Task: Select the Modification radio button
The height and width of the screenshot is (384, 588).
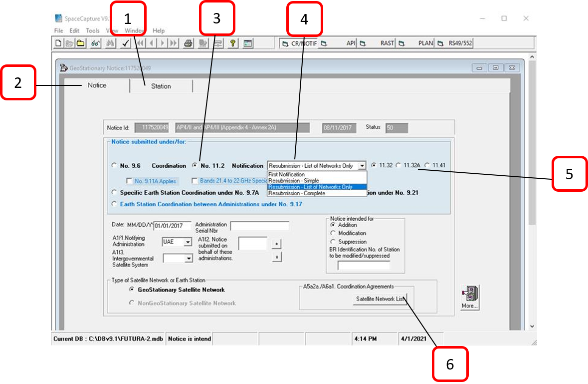Action: click(333, 233)
